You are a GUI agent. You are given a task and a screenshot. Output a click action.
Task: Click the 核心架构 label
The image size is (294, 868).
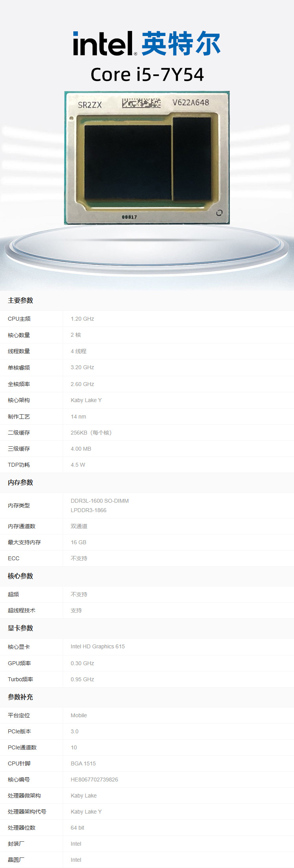[x=19, y=400]
